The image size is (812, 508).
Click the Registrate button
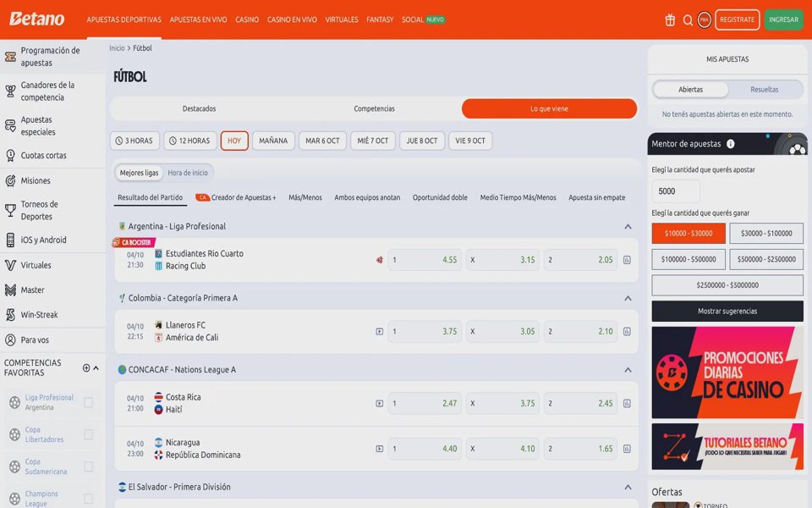click(737, 19)
